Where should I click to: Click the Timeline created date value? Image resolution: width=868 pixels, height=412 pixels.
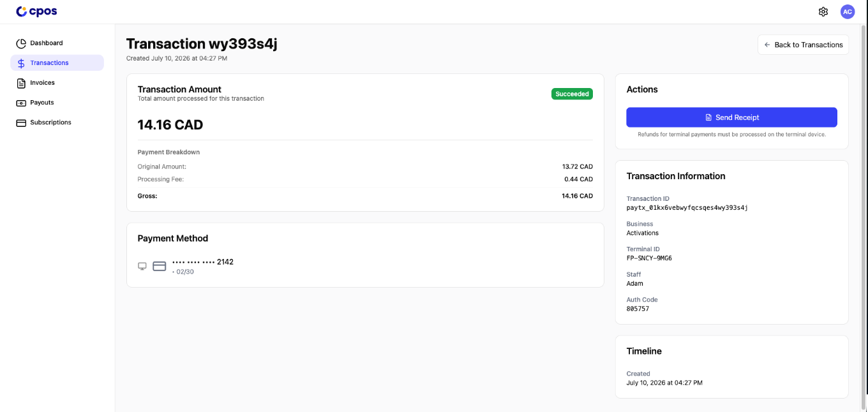pos(664,383)
